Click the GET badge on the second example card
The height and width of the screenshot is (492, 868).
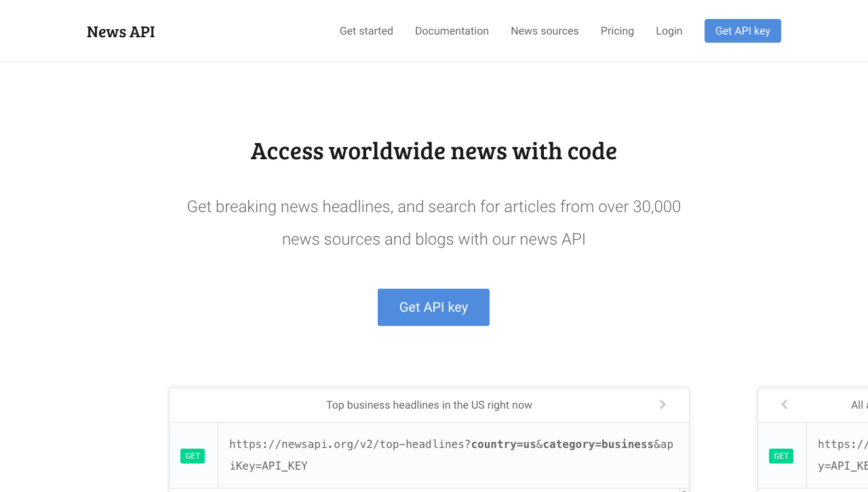click(781, 456)
